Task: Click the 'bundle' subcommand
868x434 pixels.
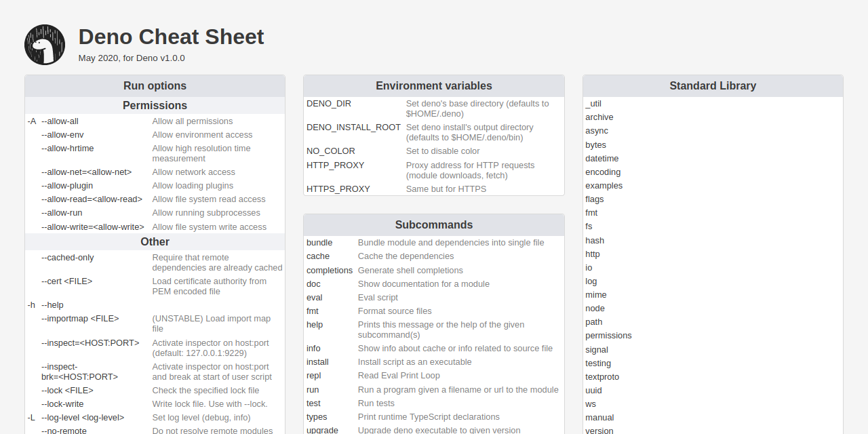Action: pos(319,242)
